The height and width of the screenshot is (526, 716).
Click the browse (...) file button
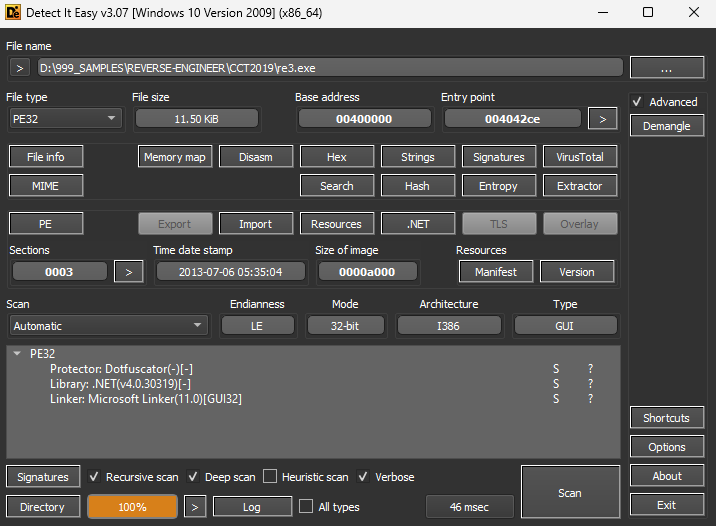666,68
